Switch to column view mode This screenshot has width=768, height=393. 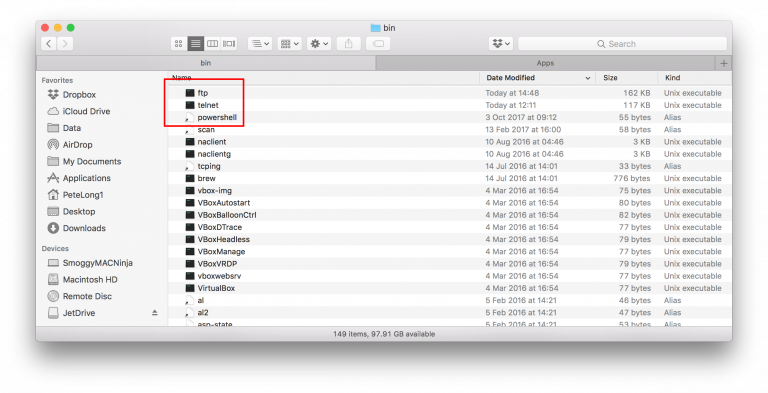[x=212, y=44]
